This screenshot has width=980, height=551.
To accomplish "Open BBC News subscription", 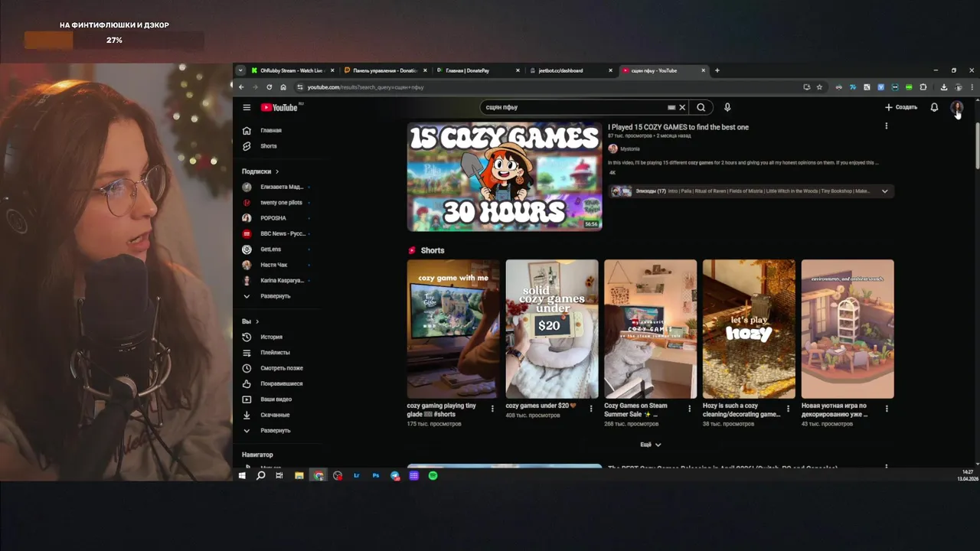I will (276, 233).
